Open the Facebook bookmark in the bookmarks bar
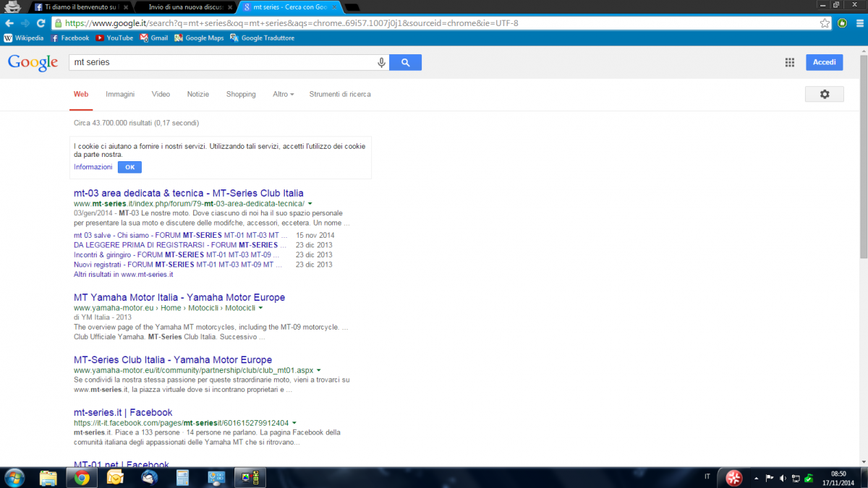The image size is (868, 488). pyautogui.click(x=70, y=38)
